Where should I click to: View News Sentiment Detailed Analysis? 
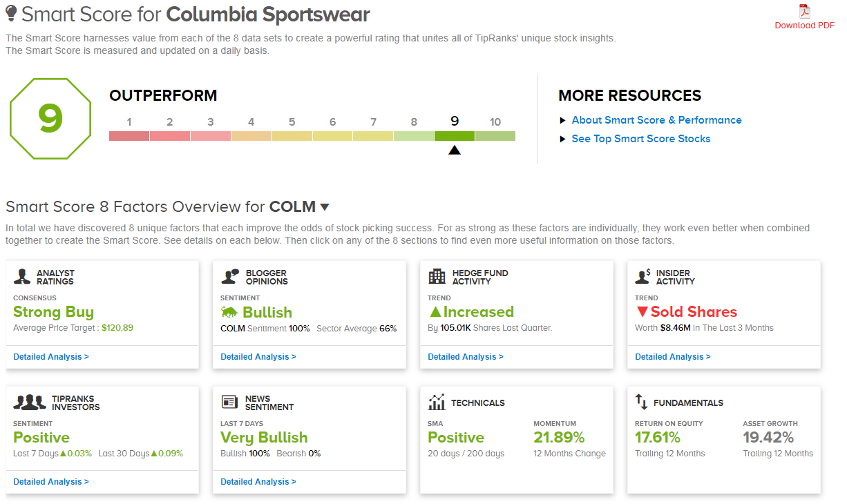258,482
